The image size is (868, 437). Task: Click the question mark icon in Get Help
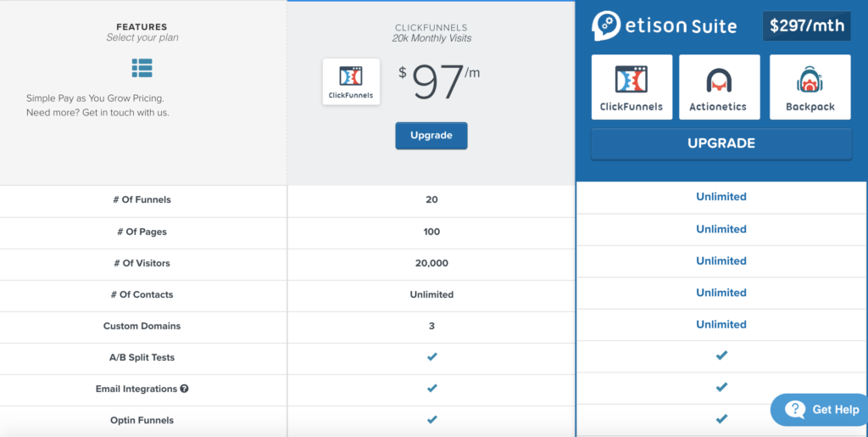(795, 409)
